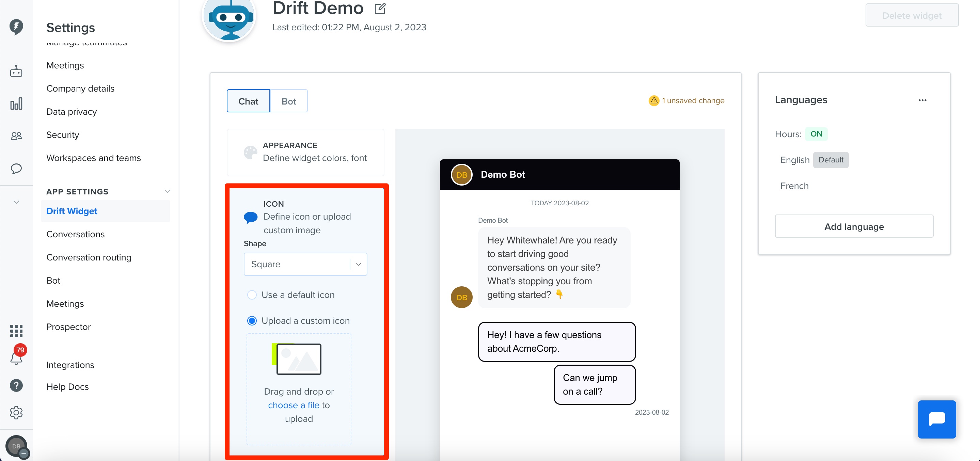Open notifications bell with 79 badge
Screen dimensions: 980x461
point(16,357)
